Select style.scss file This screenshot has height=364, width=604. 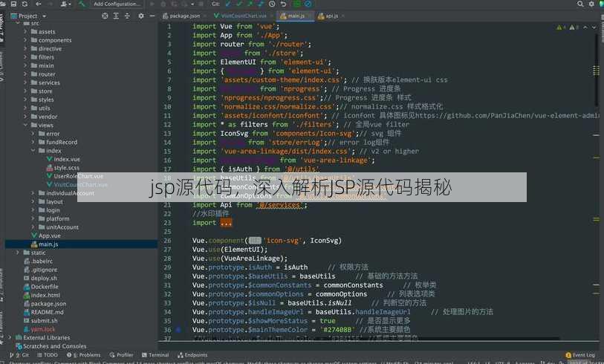pyautogui.click(x=63, y=168)
